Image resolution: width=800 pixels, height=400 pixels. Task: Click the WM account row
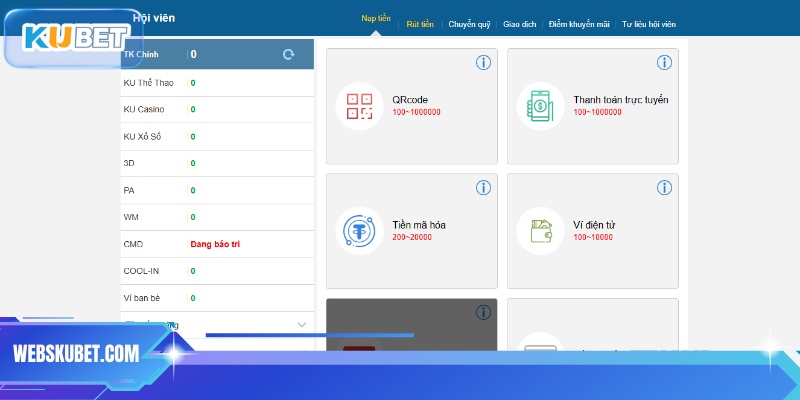(217, 217)
